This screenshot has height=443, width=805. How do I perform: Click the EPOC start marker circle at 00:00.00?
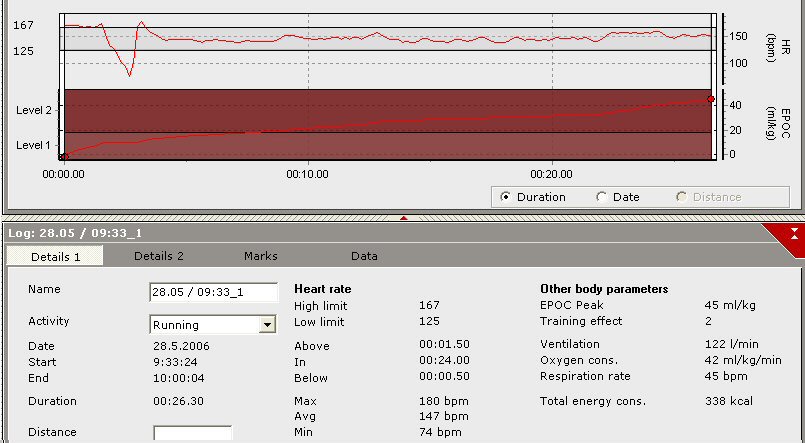point(62,157)
